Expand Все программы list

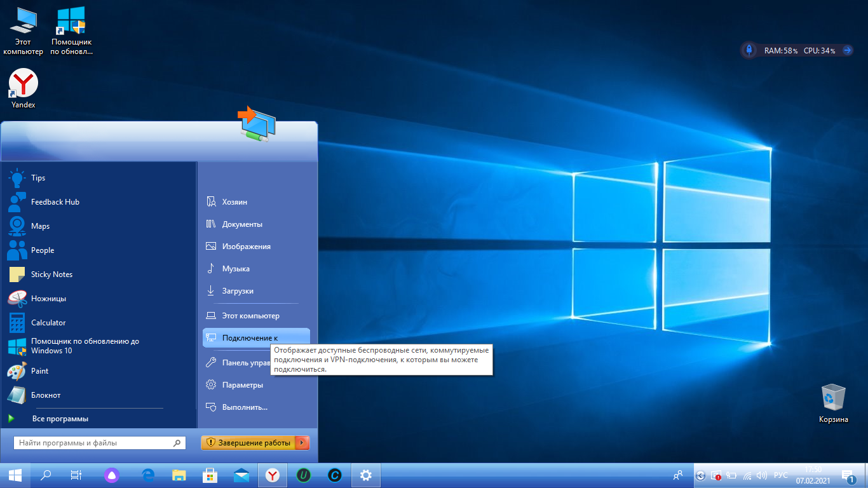coord(60,419)
